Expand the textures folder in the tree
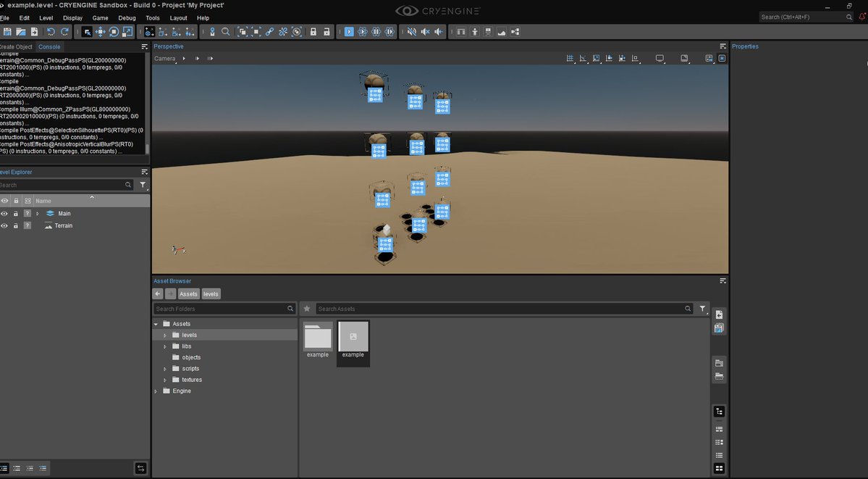This screenshot has width=868, height=479. pyautogui.click(x=165, y=380)
